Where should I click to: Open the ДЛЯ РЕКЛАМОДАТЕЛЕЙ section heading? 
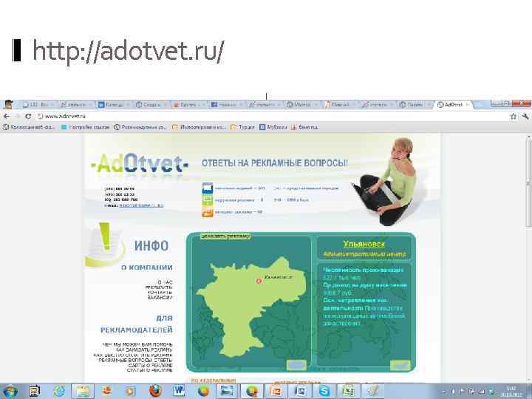[x=137, y=324]
